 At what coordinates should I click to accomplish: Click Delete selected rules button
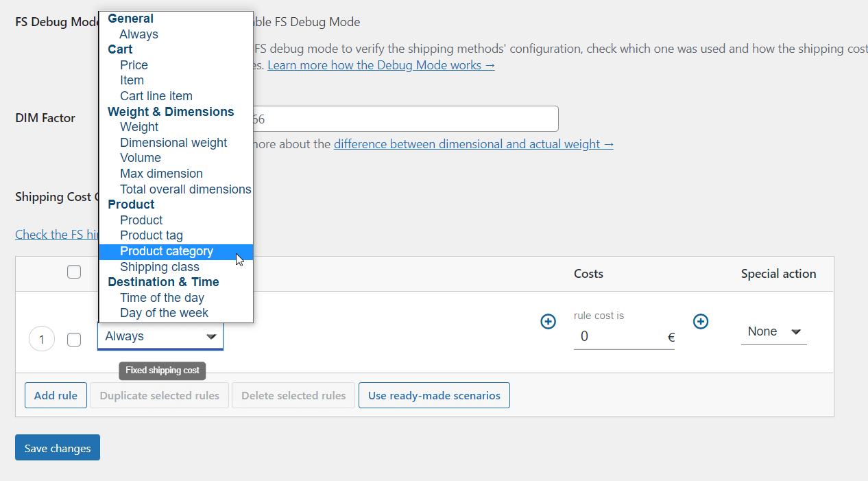coord(293,395)
